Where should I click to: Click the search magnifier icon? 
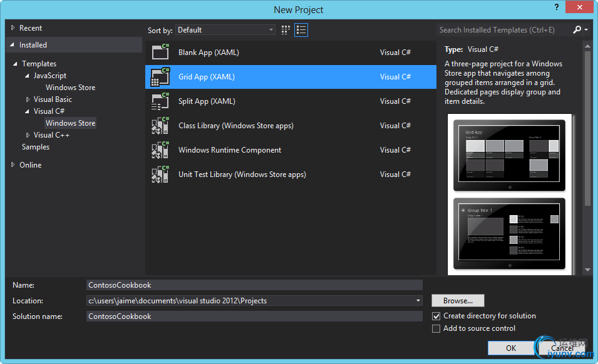pos(577,30)
